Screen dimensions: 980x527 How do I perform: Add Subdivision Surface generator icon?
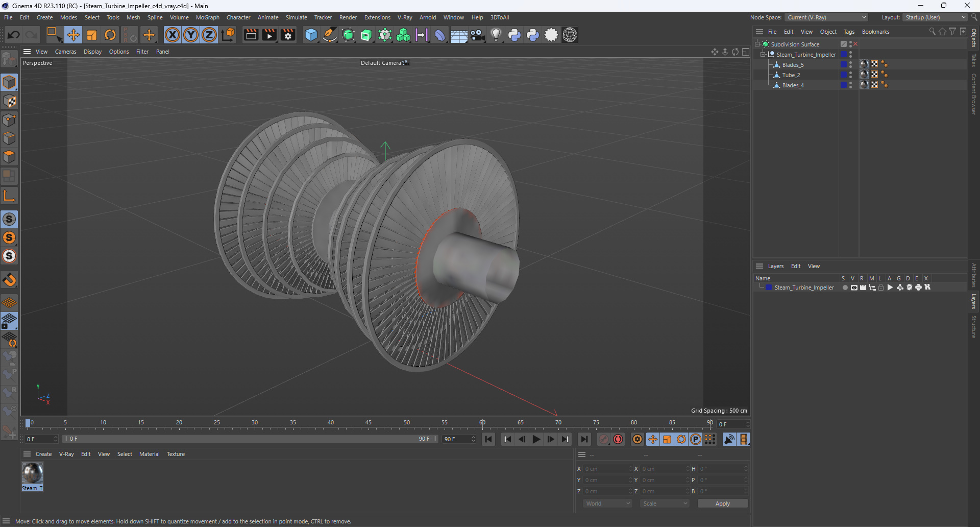(x=348, y=35)
